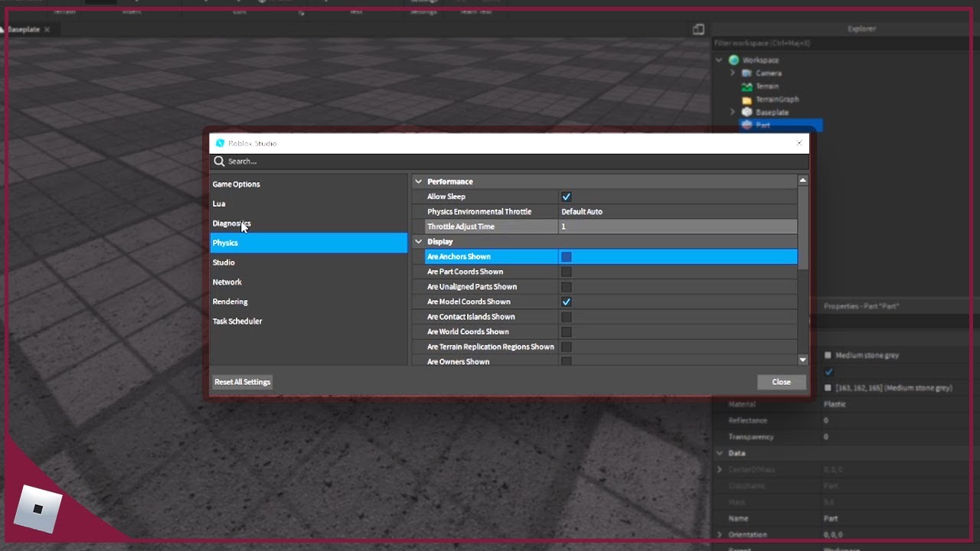Click the Close button in settings dialog
Image resolution: width=980 pixels, height=551 pixels.
[x=782, y=382]
